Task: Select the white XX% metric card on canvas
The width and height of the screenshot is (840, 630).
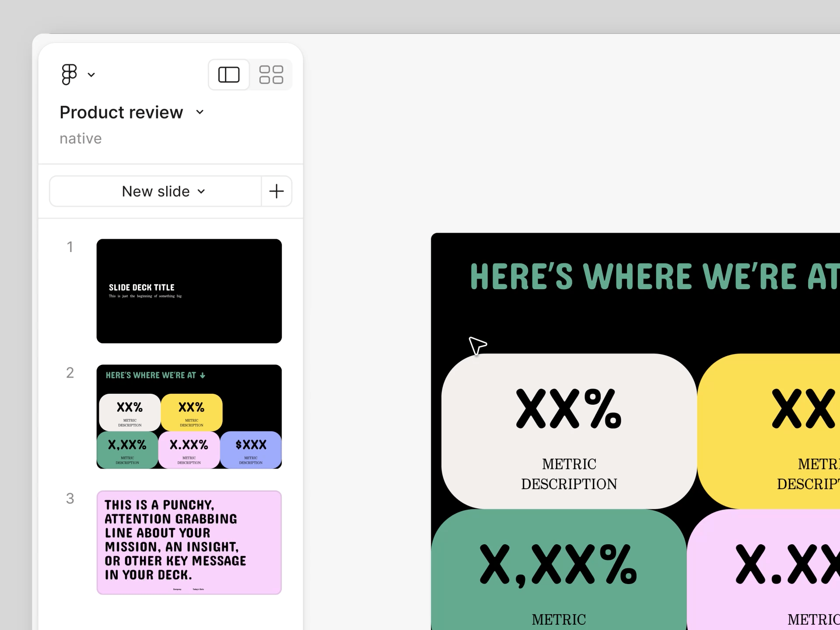Action: [x=569, y=431]
